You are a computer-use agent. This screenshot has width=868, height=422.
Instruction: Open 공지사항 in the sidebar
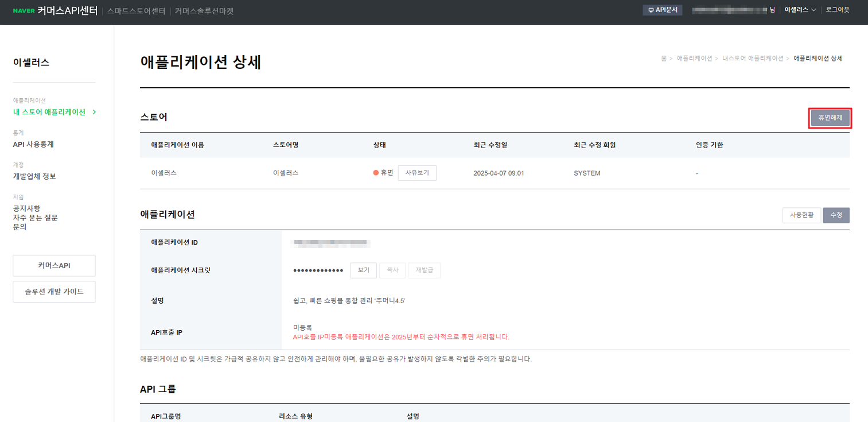[26, 208]
